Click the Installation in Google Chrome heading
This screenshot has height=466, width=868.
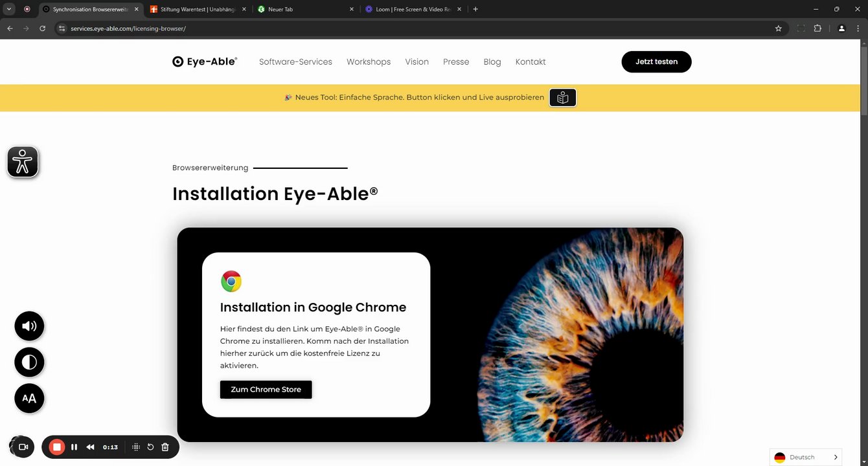pyautogui.click(x=314, y=307)
